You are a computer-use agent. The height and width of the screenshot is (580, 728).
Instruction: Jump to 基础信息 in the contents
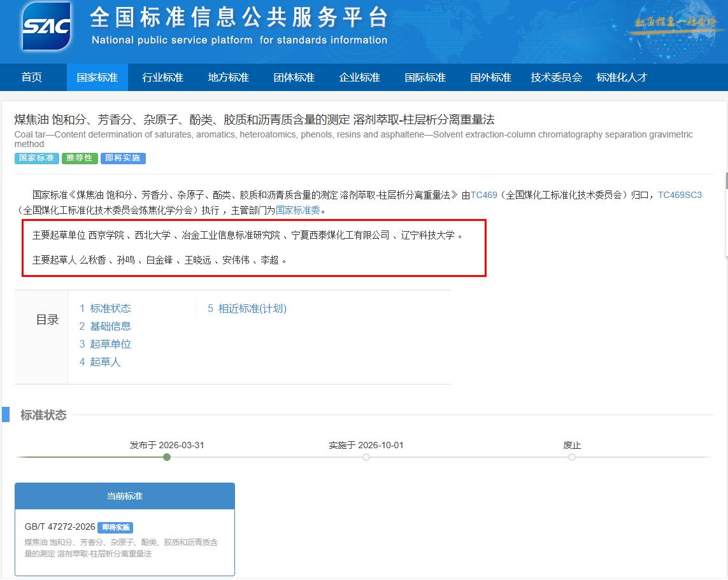click(110, 327)
